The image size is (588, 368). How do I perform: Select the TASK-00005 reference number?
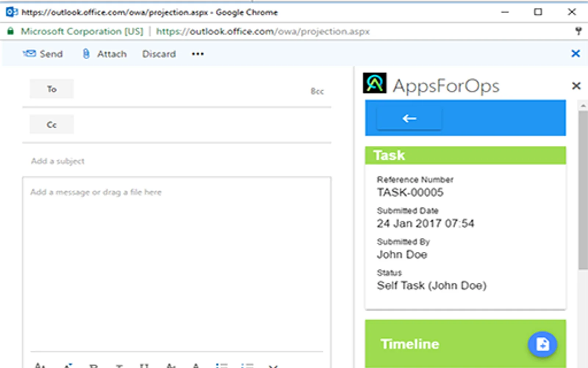point(410,192)
